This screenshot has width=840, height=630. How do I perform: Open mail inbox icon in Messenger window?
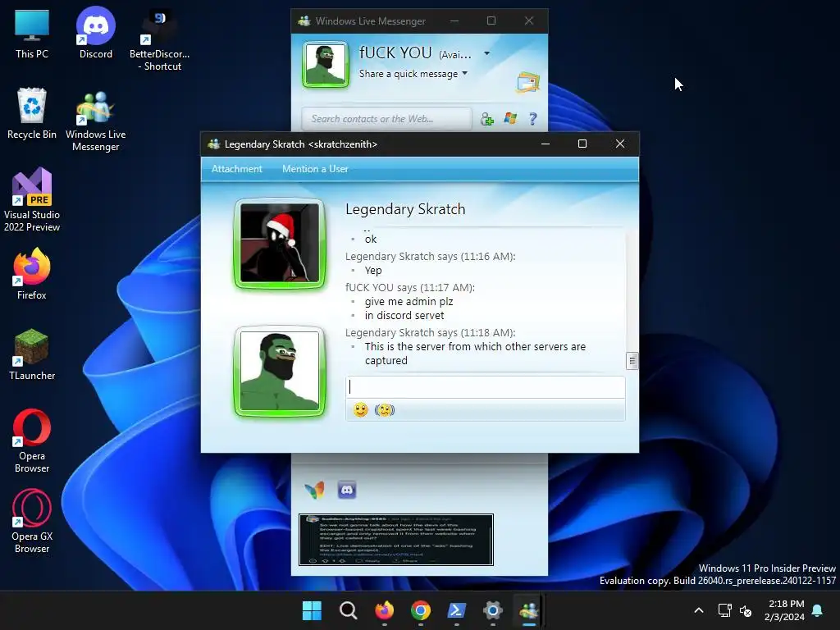tap(527, 82)
